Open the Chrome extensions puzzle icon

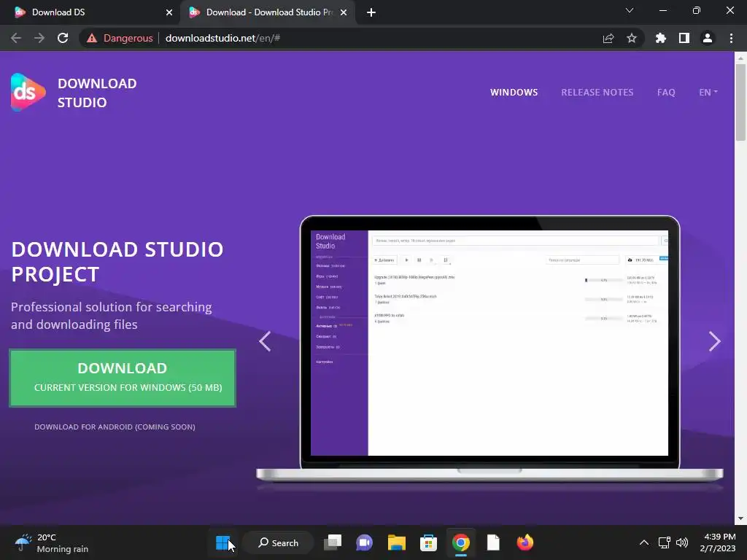point(661,38)
